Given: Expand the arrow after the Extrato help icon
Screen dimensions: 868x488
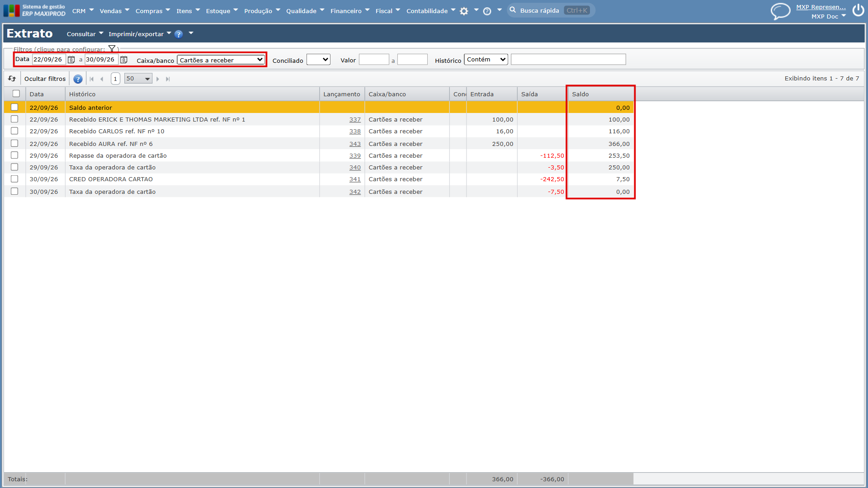Looking at the screenshot, I should (x=191, y=33).
